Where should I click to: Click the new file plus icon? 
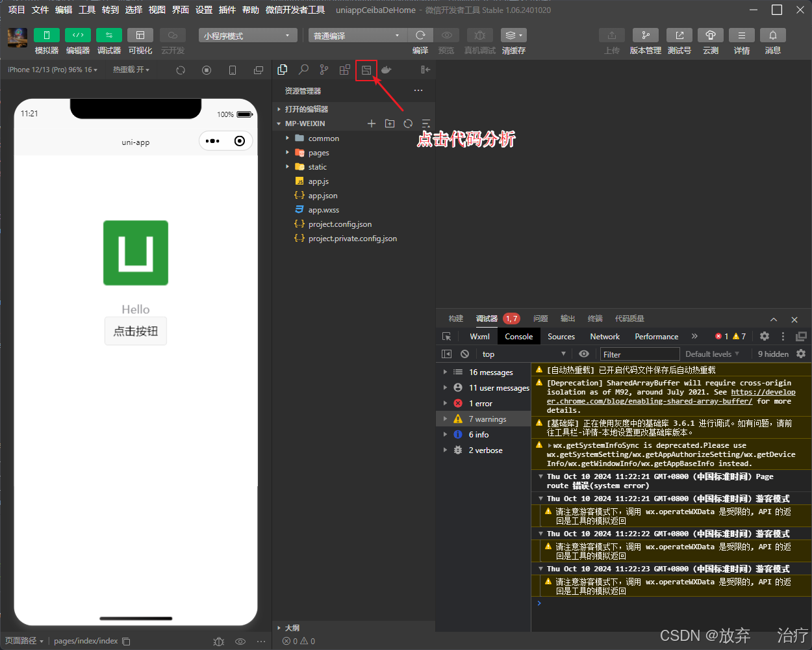(372, 123)
